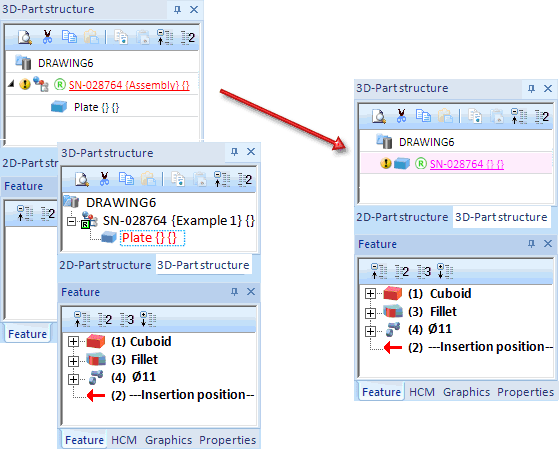
Task: Collapse-tree icon in right 3D-Part toolbar
Action: click(x=519, y=116)
